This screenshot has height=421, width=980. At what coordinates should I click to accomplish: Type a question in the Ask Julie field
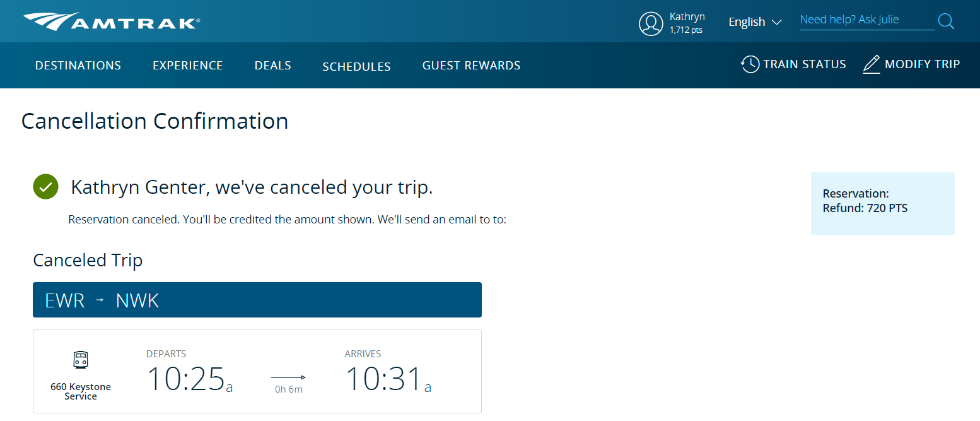point(866,20)
